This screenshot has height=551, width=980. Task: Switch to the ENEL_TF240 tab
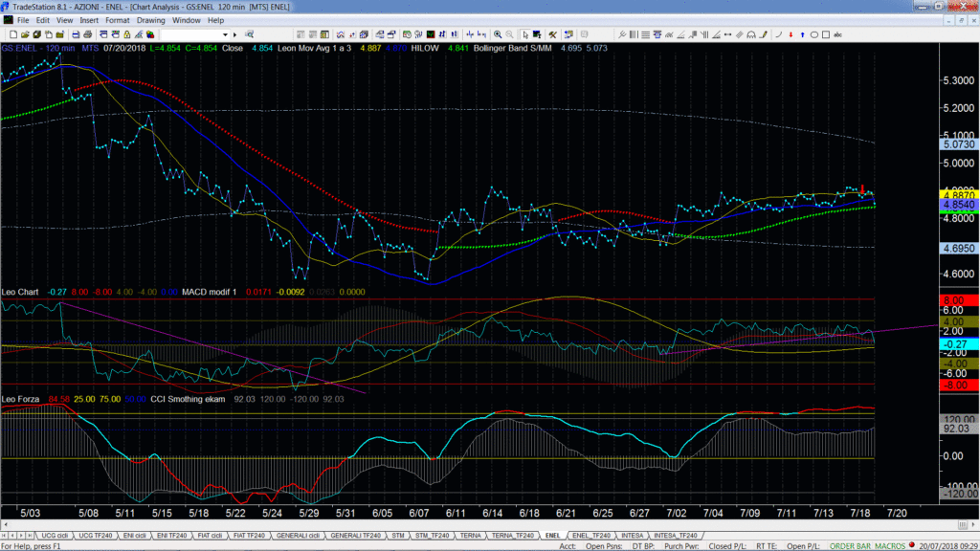pyautogui.click(x=591, y=536)
